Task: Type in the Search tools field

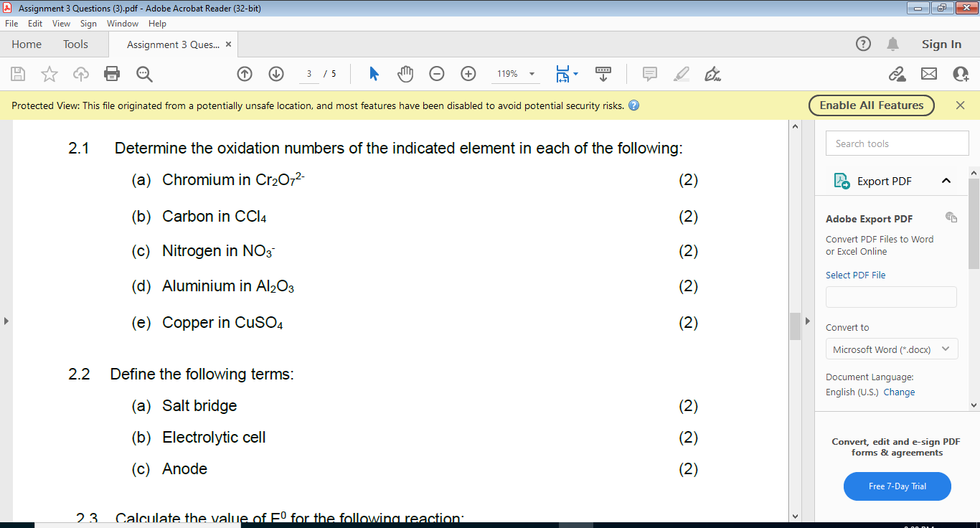Action: point(897,143)
